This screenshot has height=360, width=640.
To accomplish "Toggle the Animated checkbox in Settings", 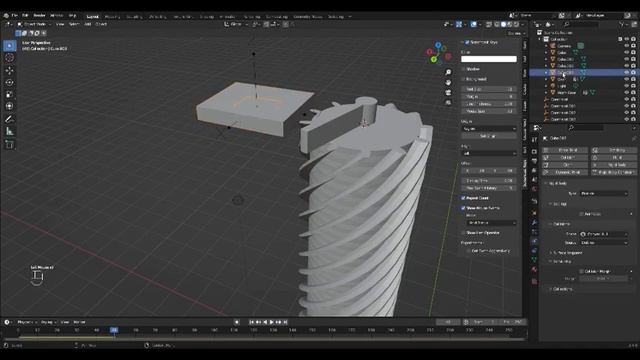I will click(581, 214).
